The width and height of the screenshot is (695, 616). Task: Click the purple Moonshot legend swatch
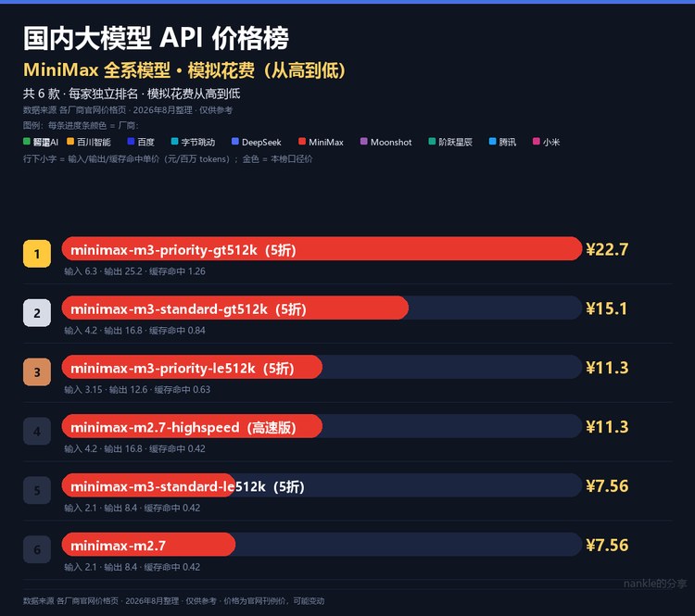tap(364, 142)
